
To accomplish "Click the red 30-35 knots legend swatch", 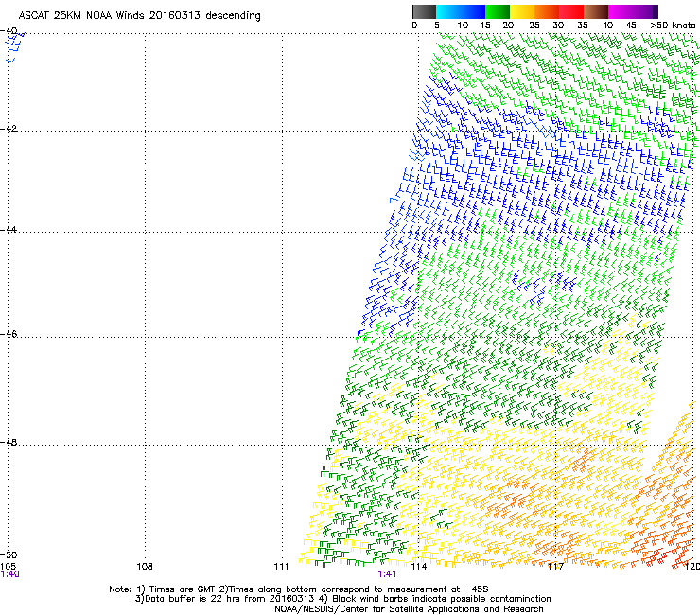I will [x=571, y=11].
